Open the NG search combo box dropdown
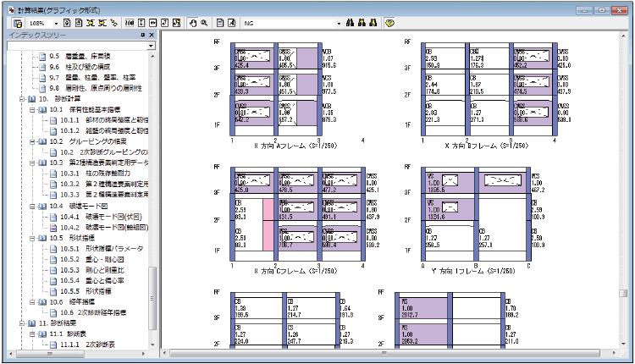 pos(339,23)
